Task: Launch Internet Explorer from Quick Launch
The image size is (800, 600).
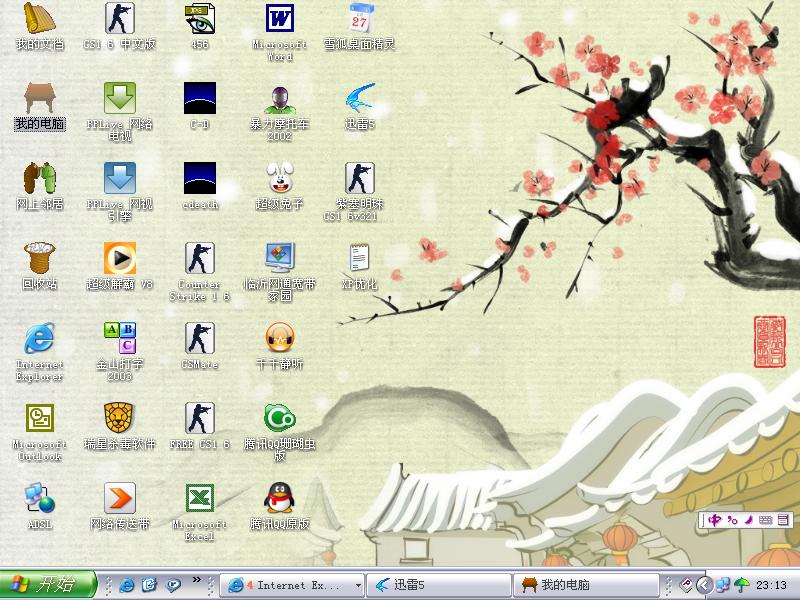Action: click(x=127, y=585)
